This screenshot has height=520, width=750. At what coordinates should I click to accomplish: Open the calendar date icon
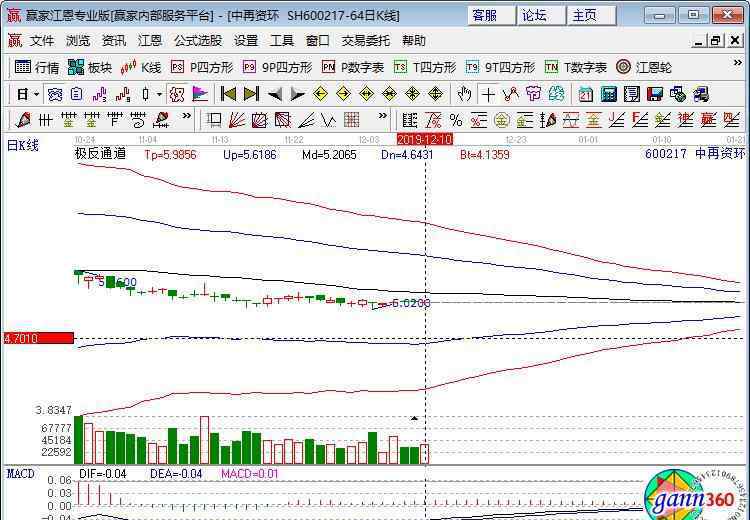(585, 94)
